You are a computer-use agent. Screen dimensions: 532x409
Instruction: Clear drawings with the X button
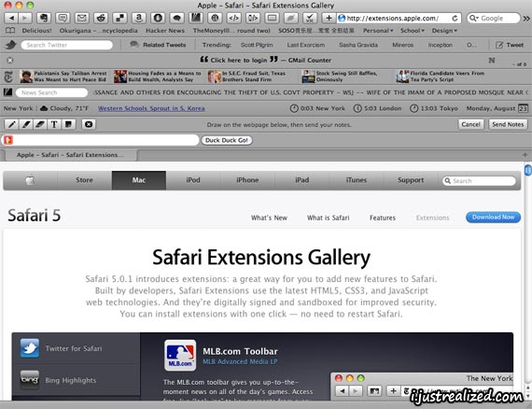point(89,124)
